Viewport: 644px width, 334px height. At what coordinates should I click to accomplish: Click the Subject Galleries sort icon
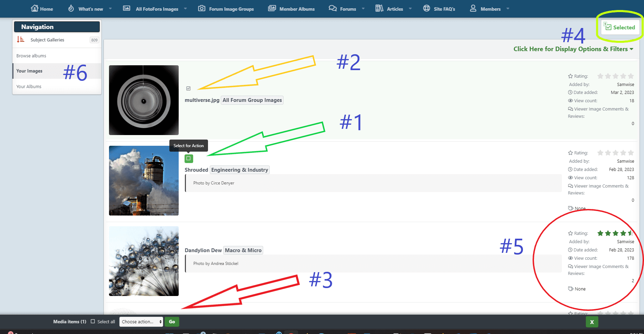pyautogui.click(x=21, y=40)
